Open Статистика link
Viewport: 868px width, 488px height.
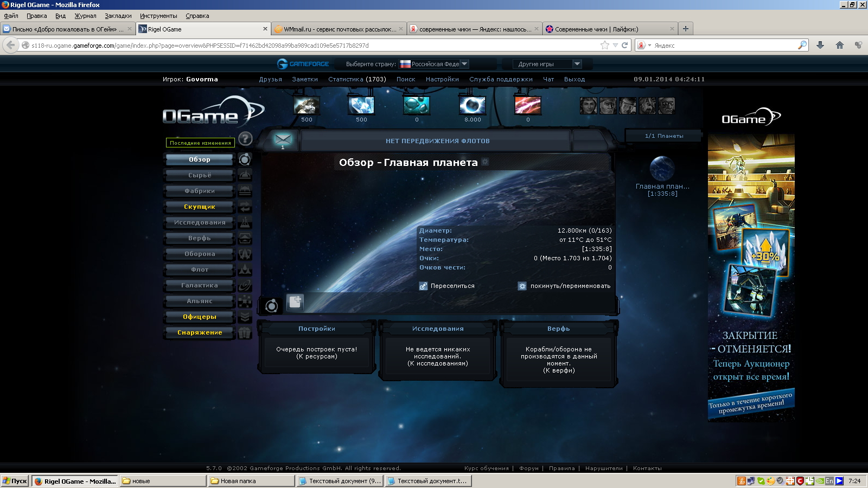tap(357, 79)
